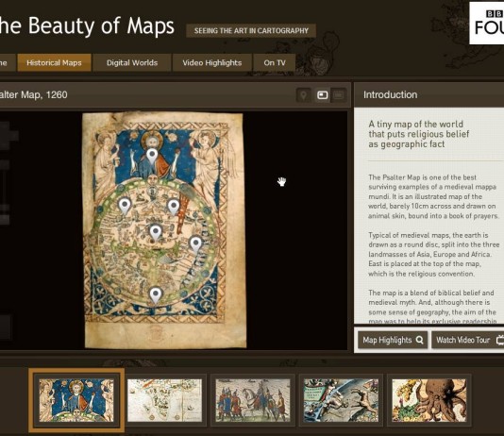
Task: Click the Psalter Map manuscript image
Action: click(x=164, y=230)
